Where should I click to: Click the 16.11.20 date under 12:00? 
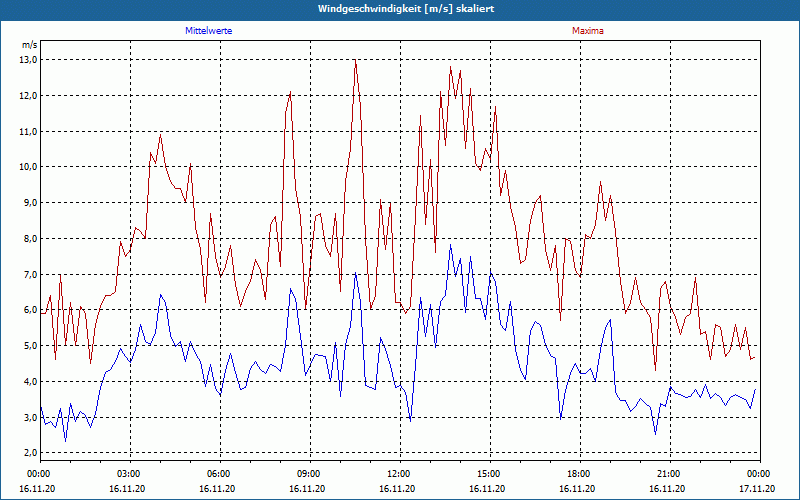tap(397, 489)
